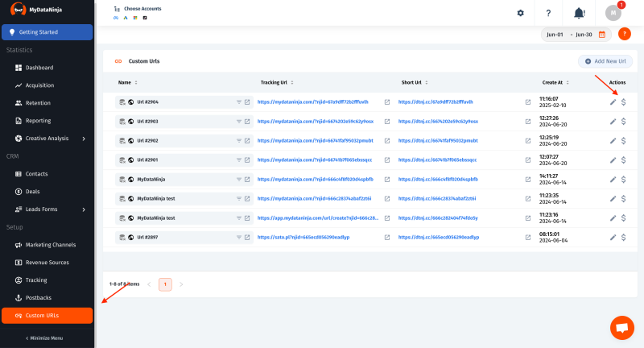Go to Dashboard in sidebar

[x=39, y=68]
